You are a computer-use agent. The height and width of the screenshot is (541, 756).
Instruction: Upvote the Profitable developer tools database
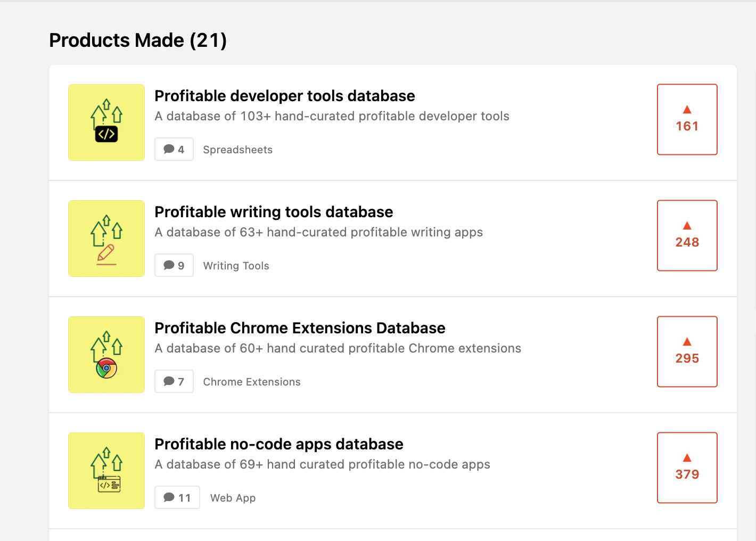coord(687,119)
